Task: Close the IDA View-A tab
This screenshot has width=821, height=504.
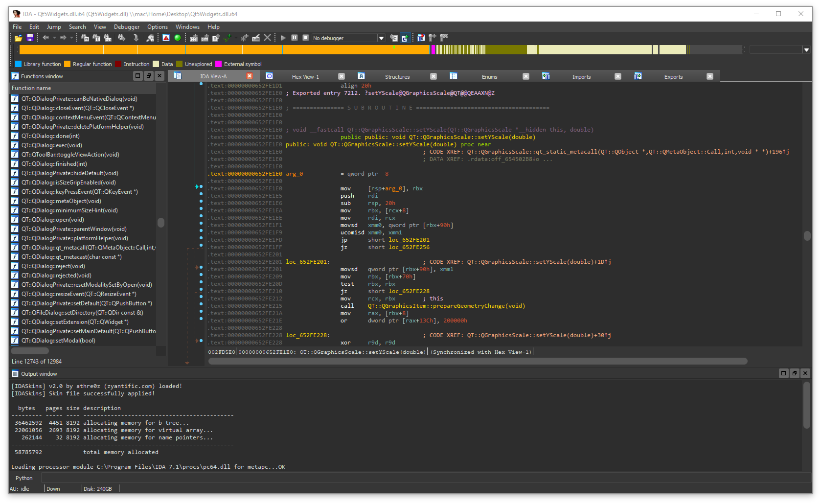Action: [250, 76]
